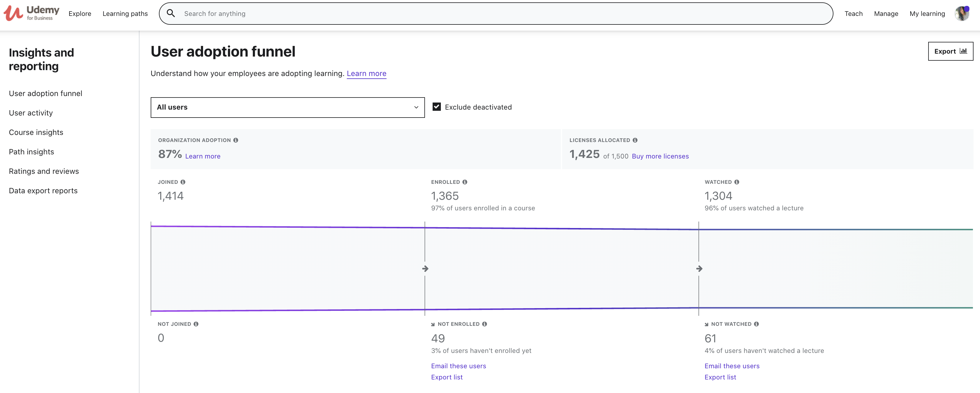Click the Not Watched info icon

(756, 324)
